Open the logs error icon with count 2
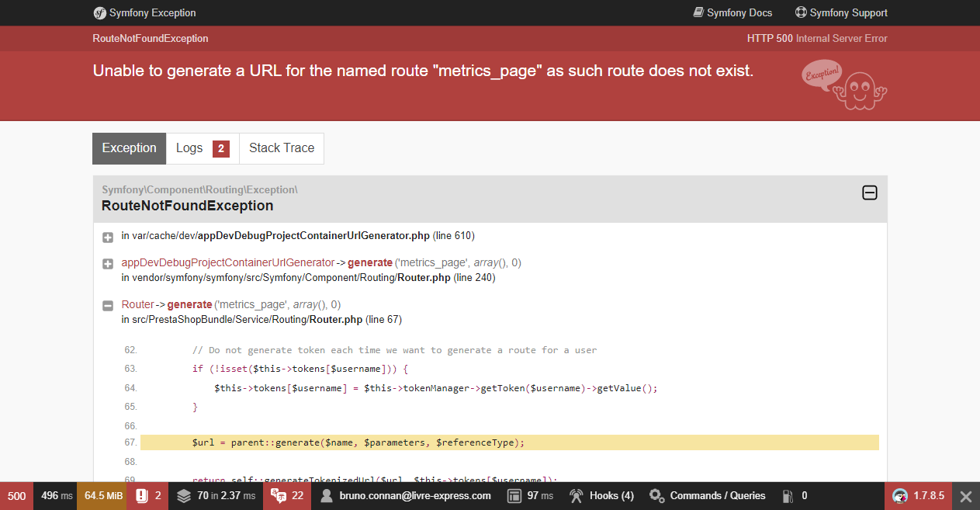The image size is (980, 510). click(x=149, y=496)
